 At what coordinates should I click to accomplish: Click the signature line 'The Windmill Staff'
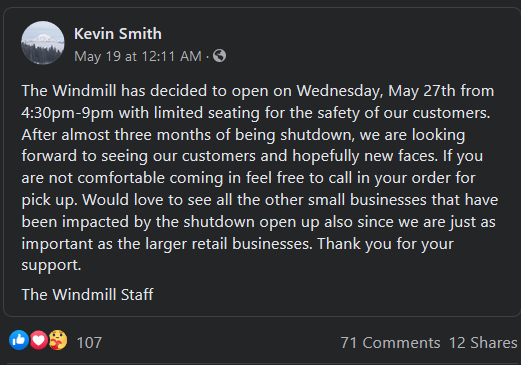coord(87,294)
